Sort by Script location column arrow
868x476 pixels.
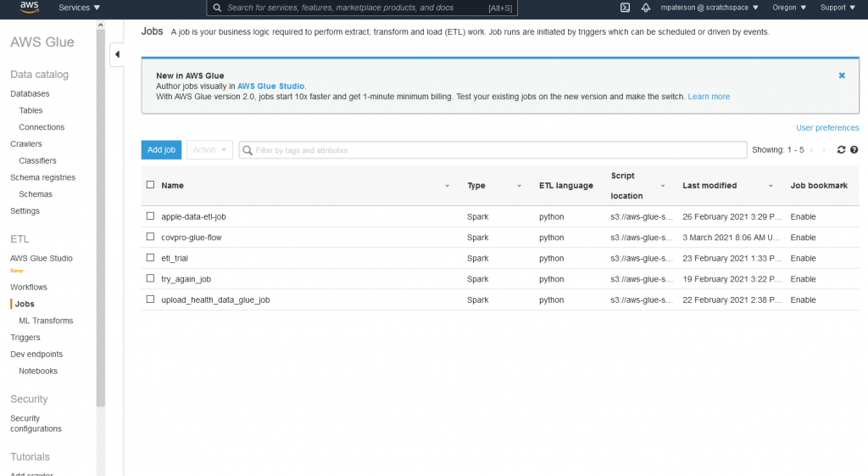[663, 186]
